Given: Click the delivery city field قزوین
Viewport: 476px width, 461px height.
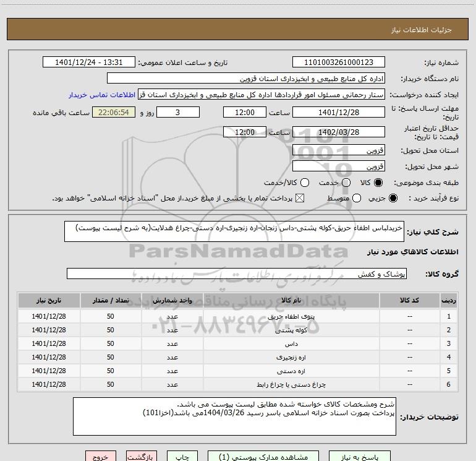Looking at the screenshot, I should click(x=339, y=166).
